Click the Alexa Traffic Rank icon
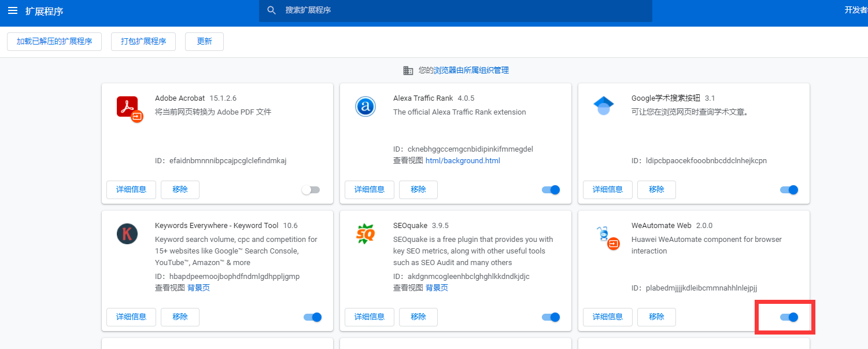This screenshot has width=868, height=349. point(365,106)
